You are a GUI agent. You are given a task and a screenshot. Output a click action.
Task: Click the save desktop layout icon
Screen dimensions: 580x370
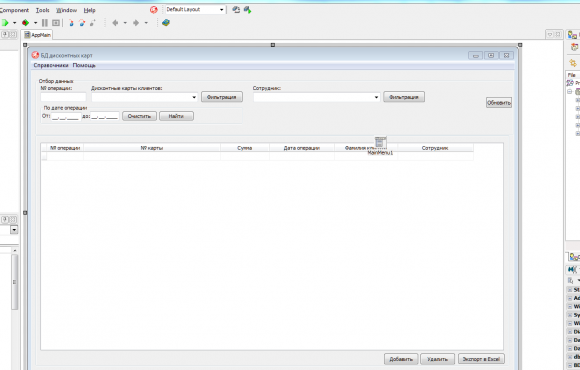point(236,10)
